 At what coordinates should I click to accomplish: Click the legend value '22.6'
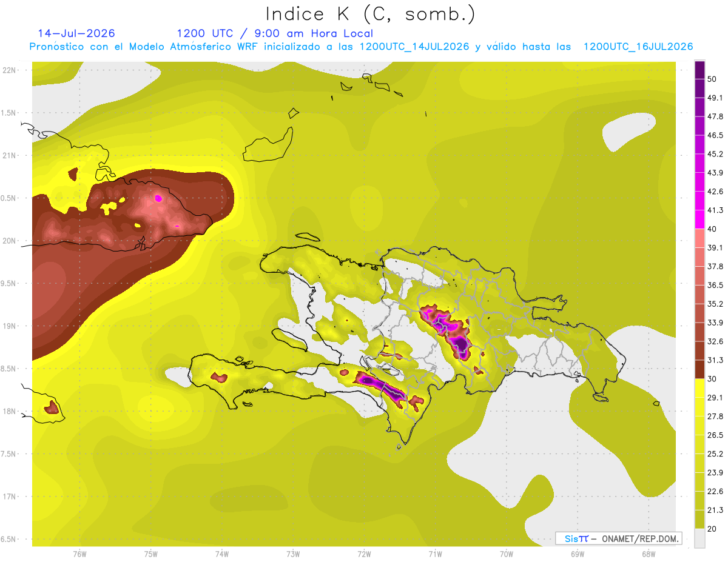point(715,492)
